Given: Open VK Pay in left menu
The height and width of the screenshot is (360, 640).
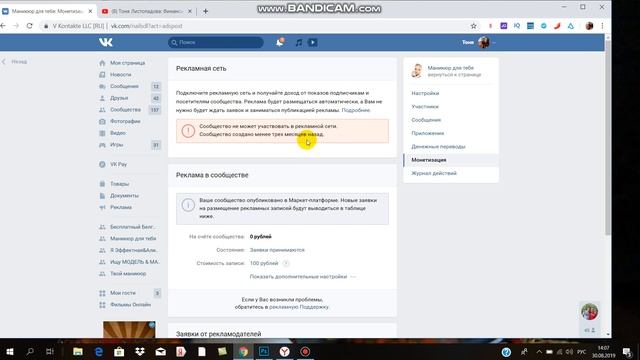Looking at the screenshot, I should pos(118,164).
